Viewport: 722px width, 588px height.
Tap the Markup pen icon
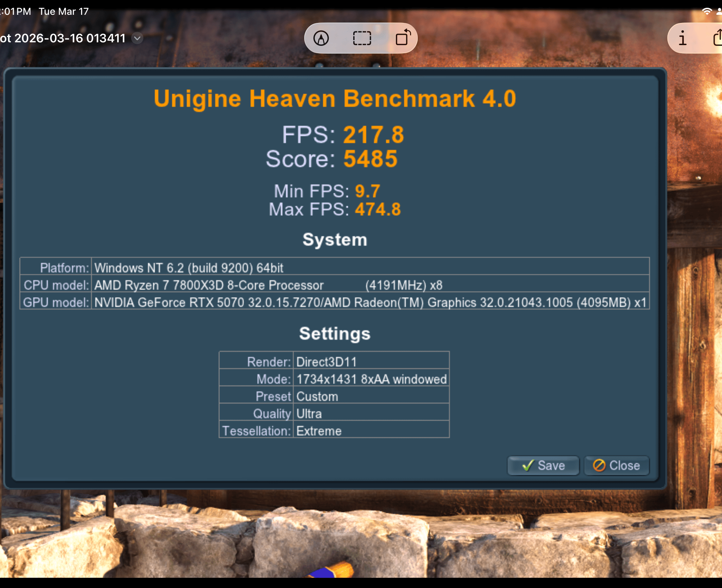coord(321,38)
